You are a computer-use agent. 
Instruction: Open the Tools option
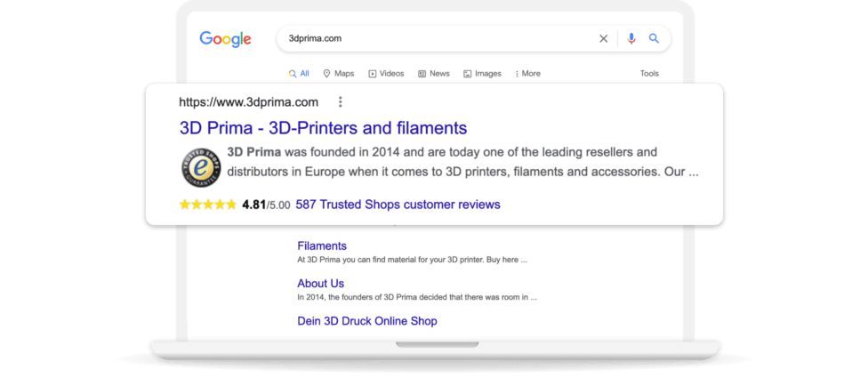pyautogui.click(x=649, y=74)
